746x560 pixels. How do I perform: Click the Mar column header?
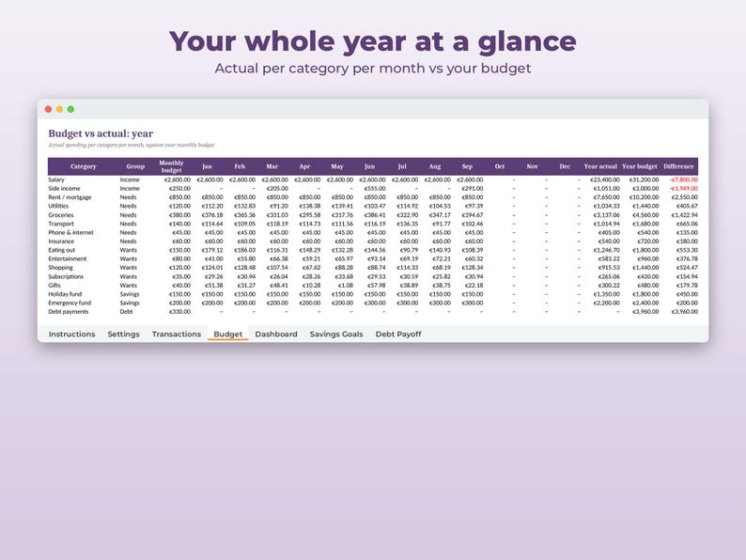pyautogui.click(x=272, y=166)
